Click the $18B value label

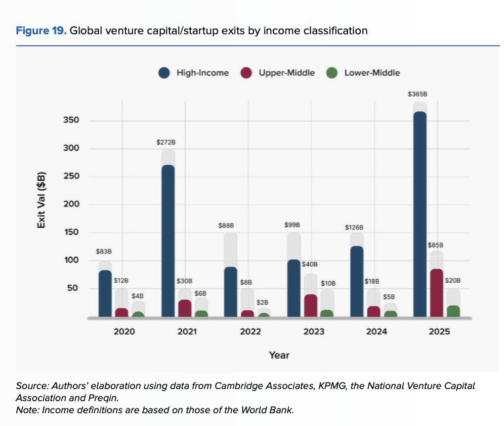[x=372, y=282]
